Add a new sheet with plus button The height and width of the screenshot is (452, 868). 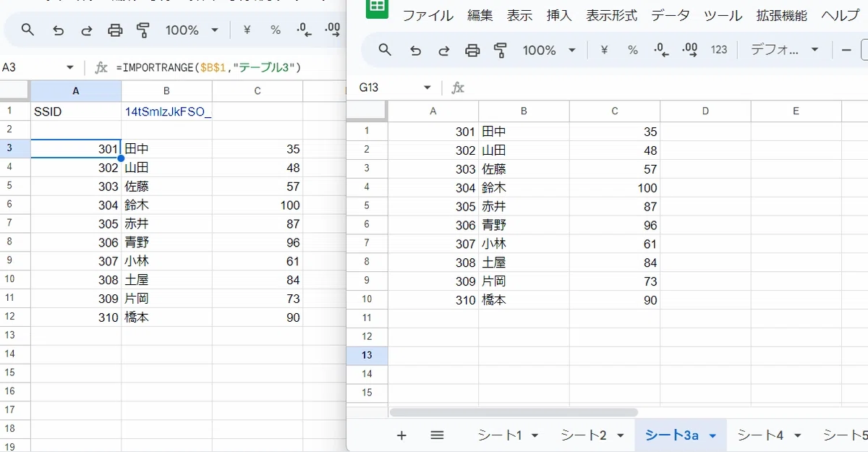click(402, 435)
